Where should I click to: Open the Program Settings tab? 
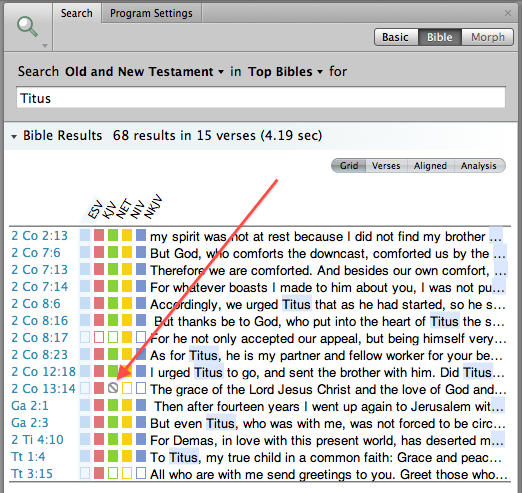[x=151, y=13]
